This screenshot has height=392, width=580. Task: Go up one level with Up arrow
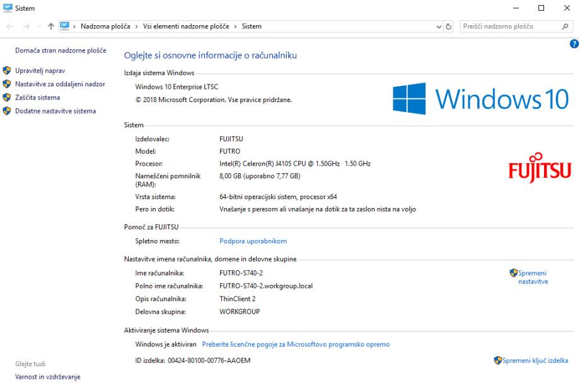[51, 26]
